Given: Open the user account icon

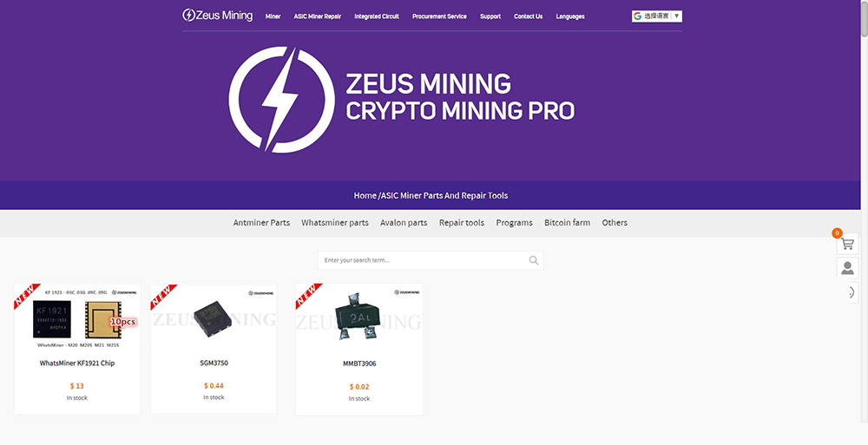Looking at the screenshot, I should click(x=847, y=268).
